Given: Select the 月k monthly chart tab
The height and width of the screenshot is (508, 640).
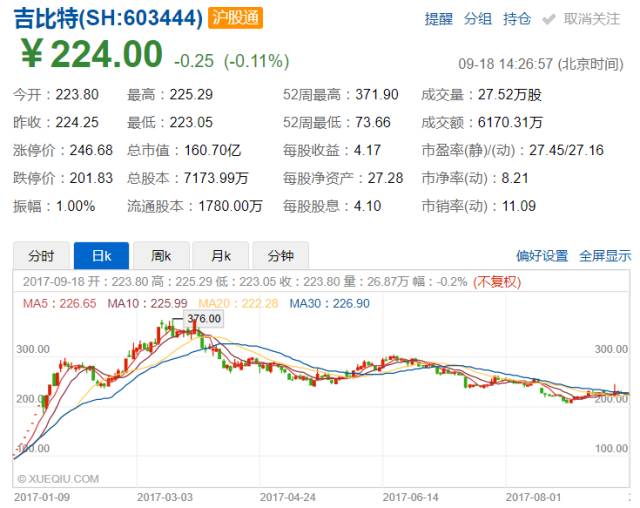Looking at the screenshot, I should click(219, 255).
